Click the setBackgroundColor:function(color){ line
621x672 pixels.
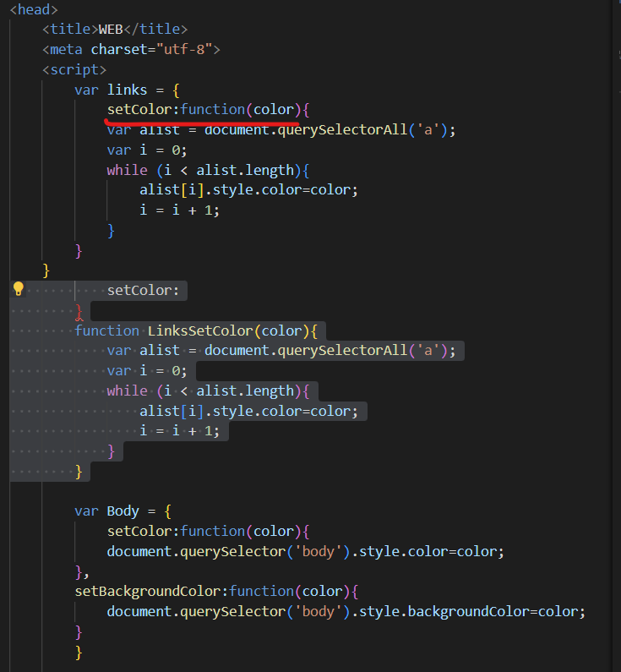point(216,592)
